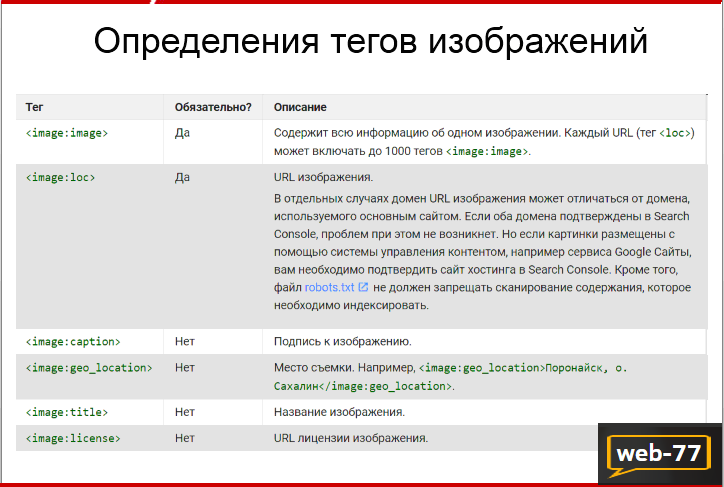Viewport: 724px width, 487px height.
Task: Click 'Подпись к изображению.' description
Action: point(343,342)
